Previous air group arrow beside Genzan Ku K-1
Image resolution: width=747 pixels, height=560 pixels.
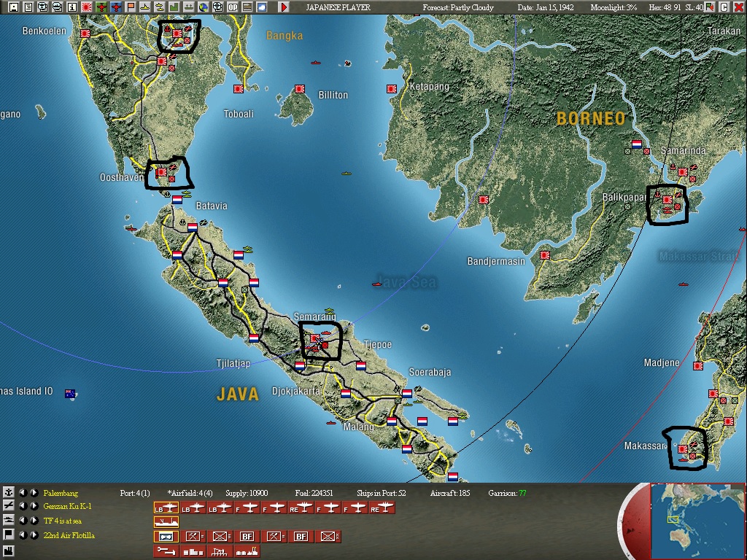23,506
